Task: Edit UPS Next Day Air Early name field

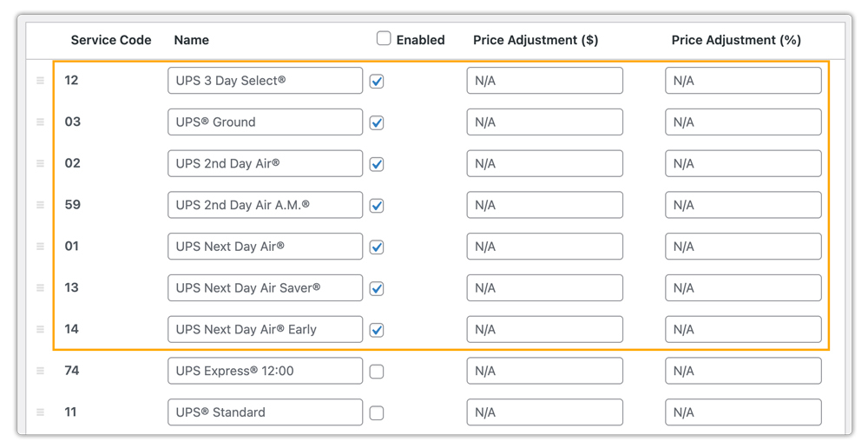Action: 265,330
